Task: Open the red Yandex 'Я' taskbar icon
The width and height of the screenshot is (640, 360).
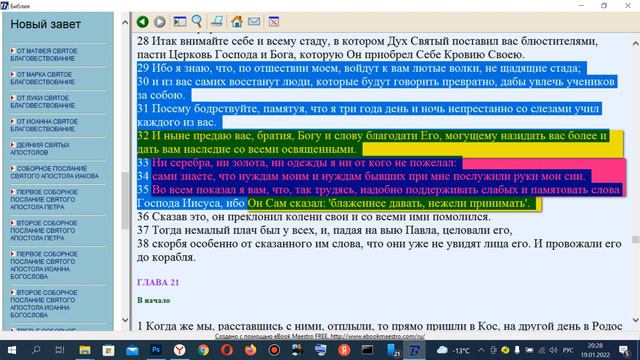Action: tap(344, 350)
